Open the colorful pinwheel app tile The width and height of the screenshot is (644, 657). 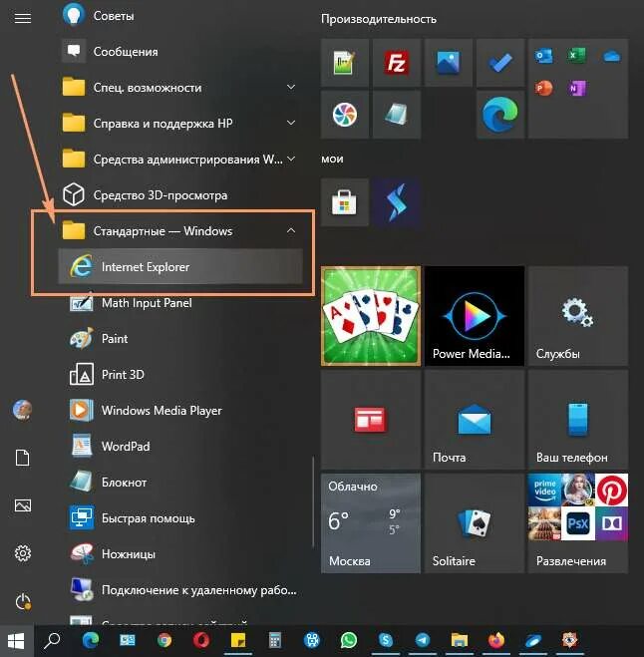coord(344,114)
